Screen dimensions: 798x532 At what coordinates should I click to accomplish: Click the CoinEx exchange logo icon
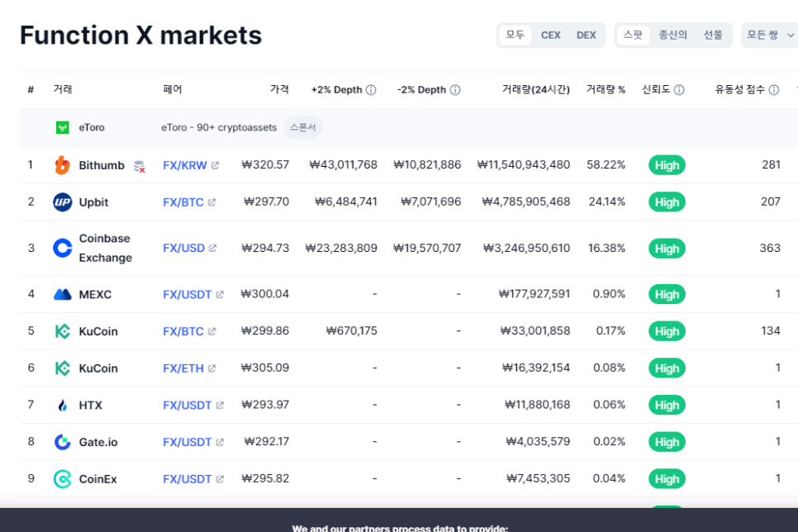point(62,479)
